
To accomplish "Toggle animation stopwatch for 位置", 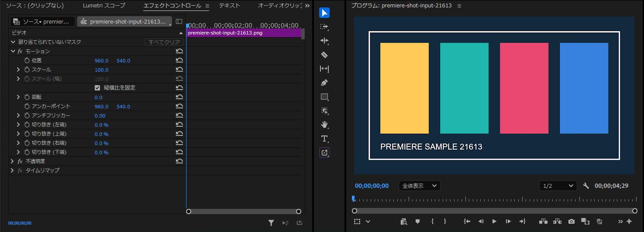I will coord(27,61).
